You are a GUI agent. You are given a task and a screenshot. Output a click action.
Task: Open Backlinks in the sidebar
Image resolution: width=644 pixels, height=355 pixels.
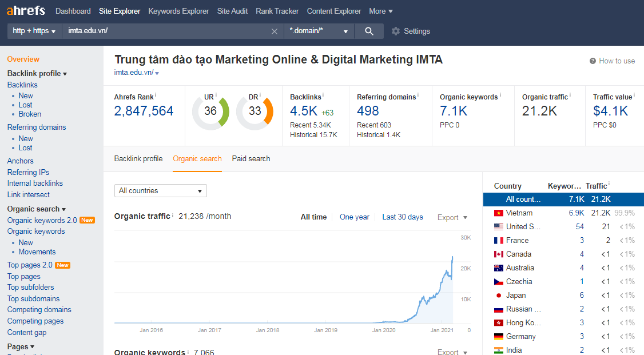(22, 85)
